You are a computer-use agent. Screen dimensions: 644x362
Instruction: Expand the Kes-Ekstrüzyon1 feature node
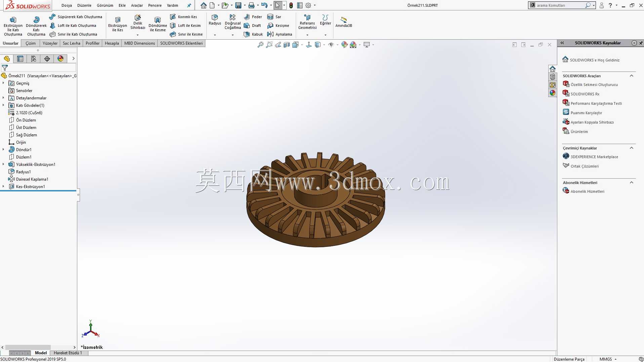coord(3,186)
